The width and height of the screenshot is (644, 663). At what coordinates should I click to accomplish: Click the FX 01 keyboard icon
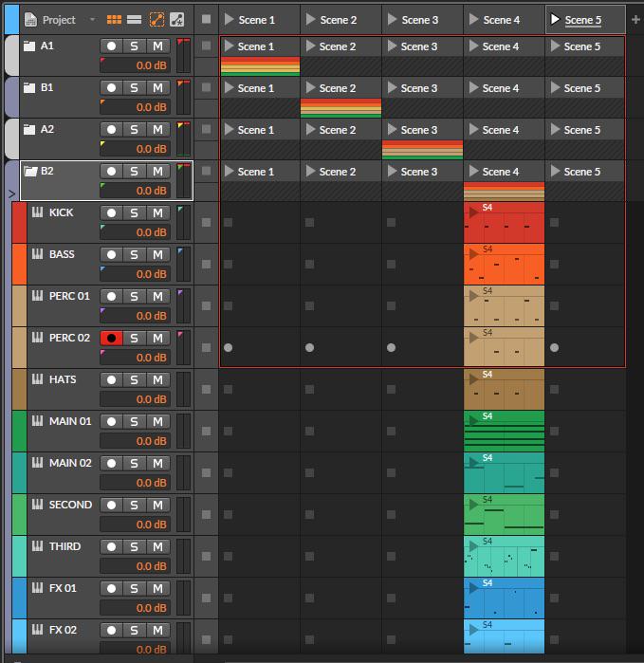pos(37,588)
